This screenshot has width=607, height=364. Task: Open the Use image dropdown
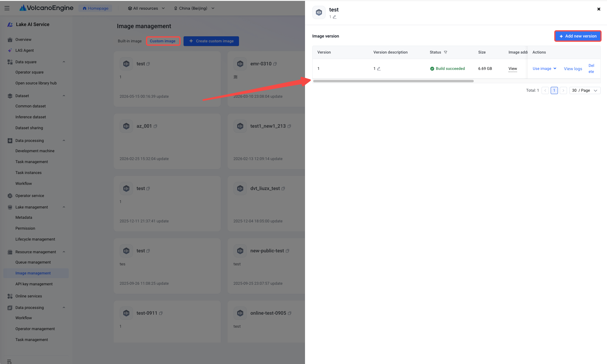point(544,69)
